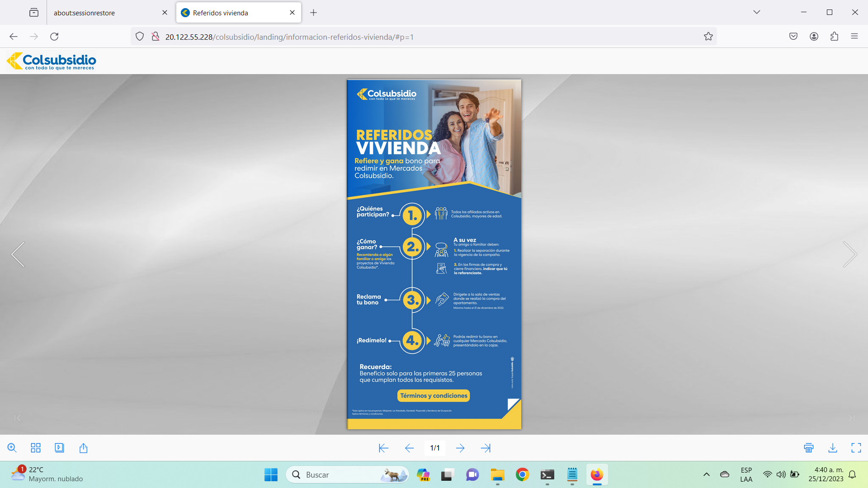Jump to last page button
This screenshot has height=488, width=868.
click(486, 448)
